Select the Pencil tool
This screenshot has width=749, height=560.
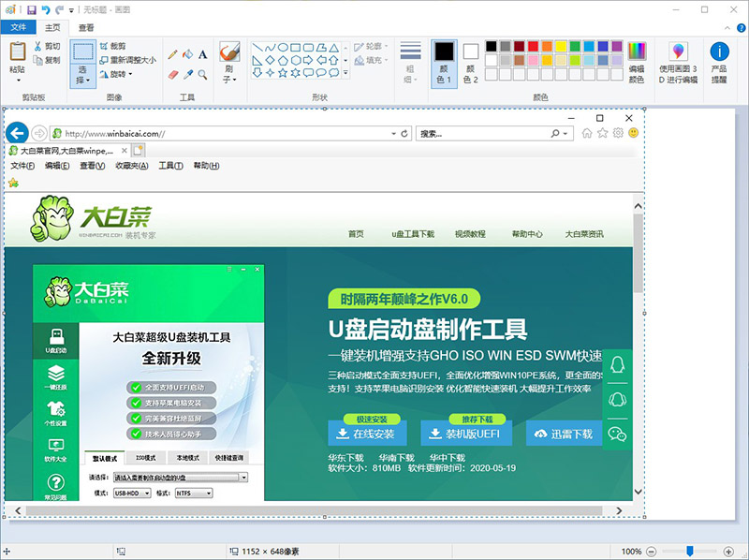pos(172,54)
